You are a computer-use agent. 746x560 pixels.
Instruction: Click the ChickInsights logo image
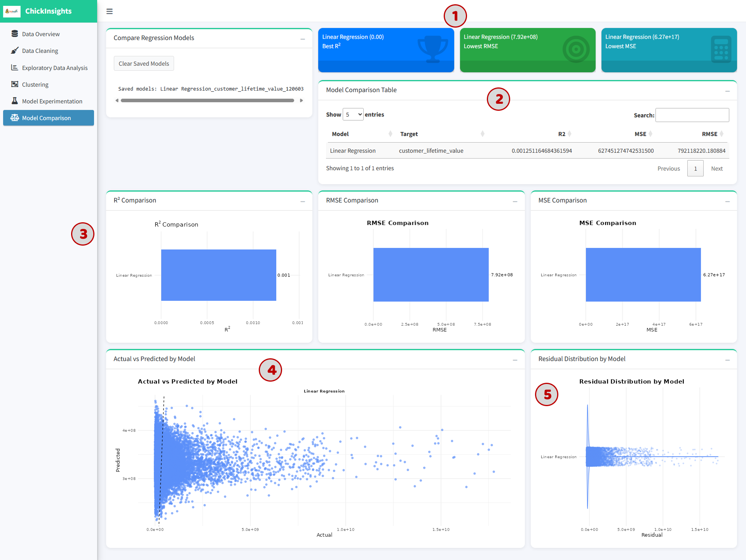click(12, 11)
